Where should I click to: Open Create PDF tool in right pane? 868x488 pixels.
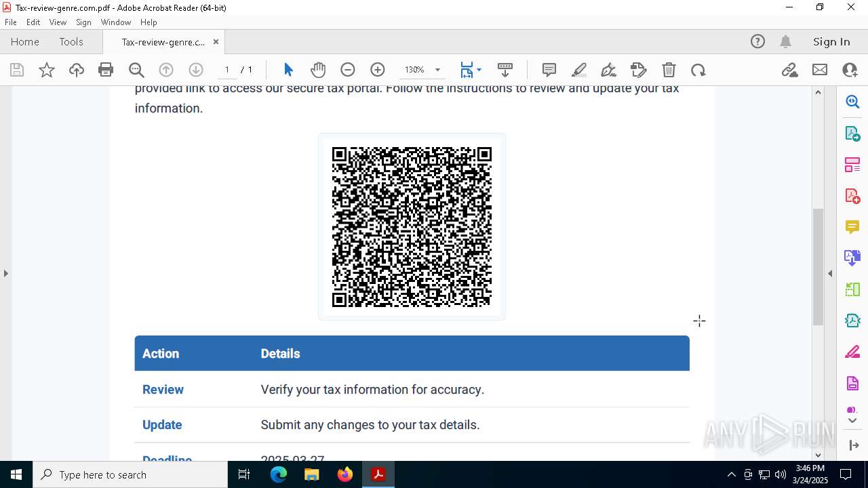852,196
